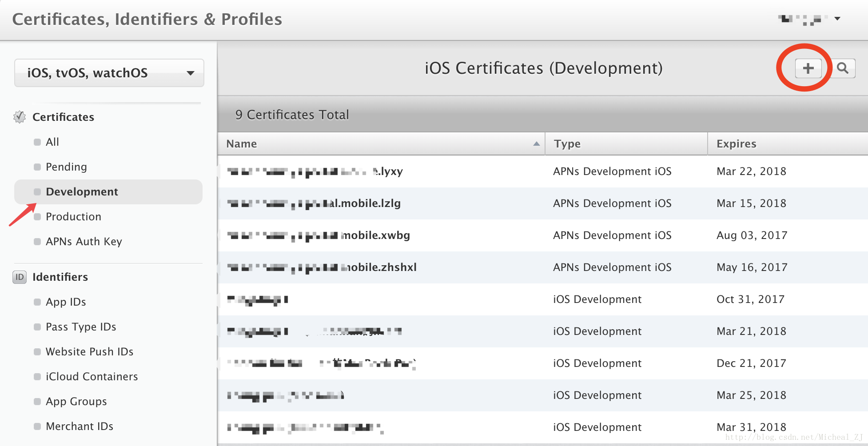Click the page title Certificates, Identifiers & Profiles
This screenshot has height=446, width=868.
(147, 19)
